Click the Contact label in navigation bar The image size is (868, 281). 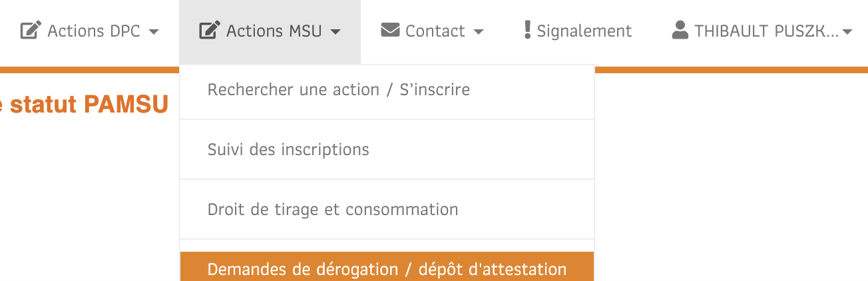[x=435, y=31]
